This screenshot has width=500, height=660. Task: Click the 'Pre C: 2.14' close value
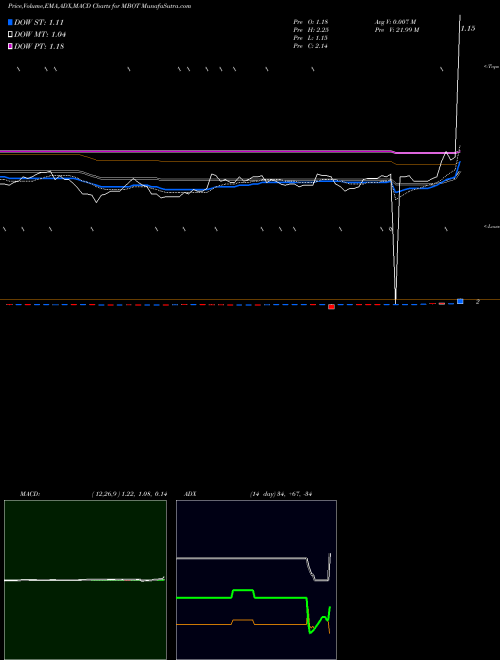click(311, 46)
